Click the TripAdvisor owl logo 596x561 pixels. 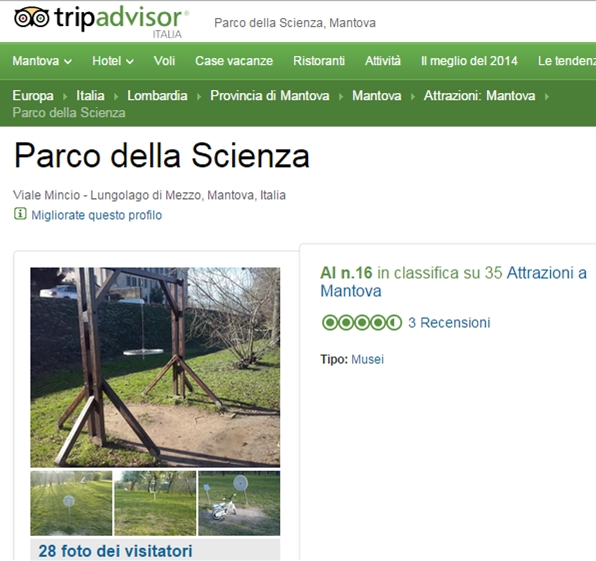tap(32, 17)
